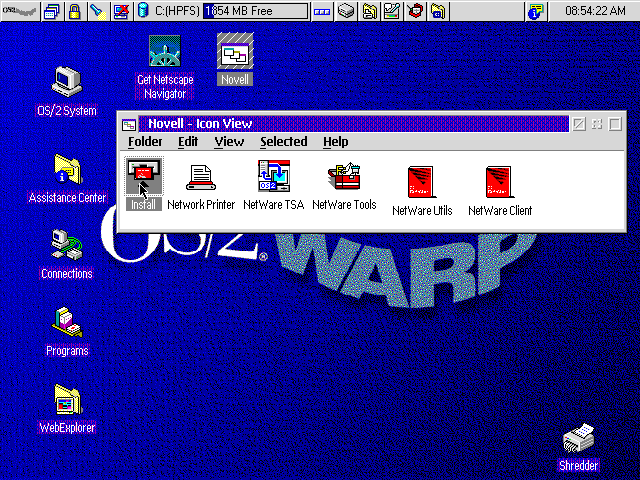
Task: Click the "Programs" desktop label
Action: point(67,351)
